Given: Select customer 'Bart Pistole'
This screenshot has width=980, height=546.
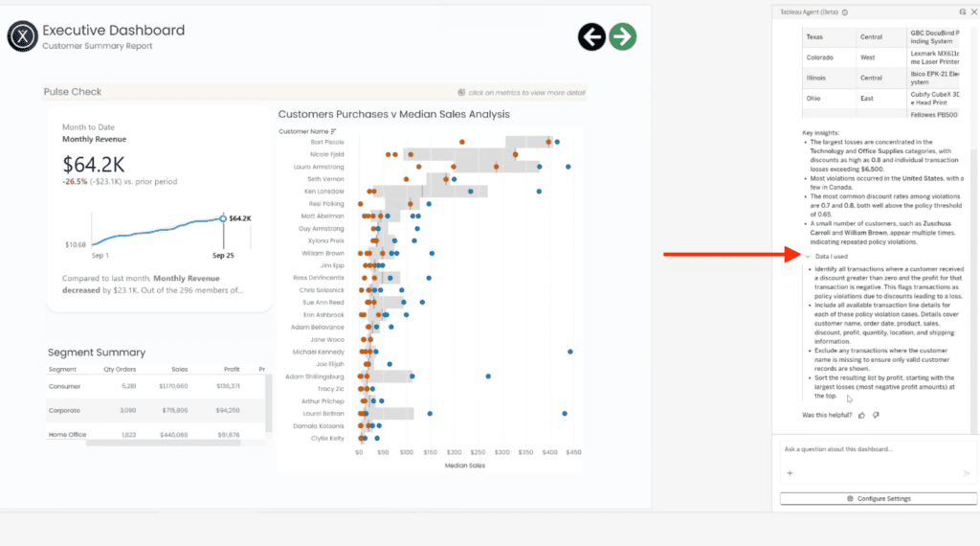Looking at the screenshot, I should 327,142.
